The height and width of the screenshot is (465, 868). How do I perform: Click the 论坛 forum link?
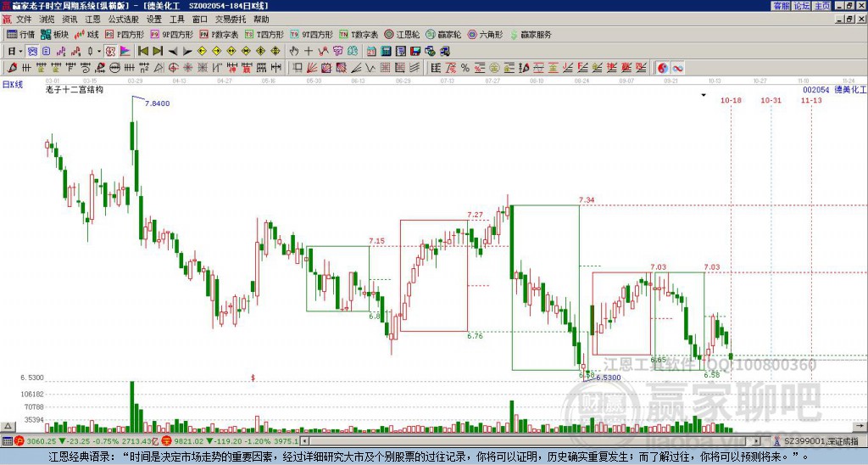coord(801,6)
